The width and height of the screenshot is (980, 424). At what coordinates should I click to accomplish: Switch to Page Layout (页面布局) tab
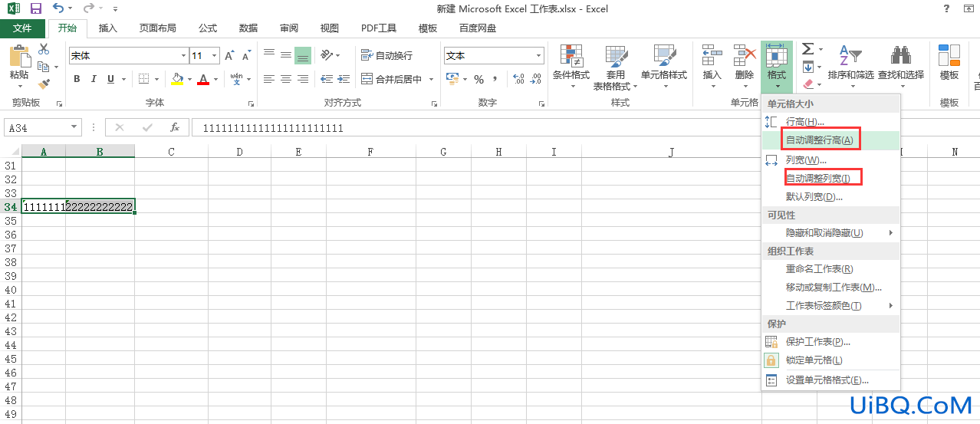click(157, 28)
